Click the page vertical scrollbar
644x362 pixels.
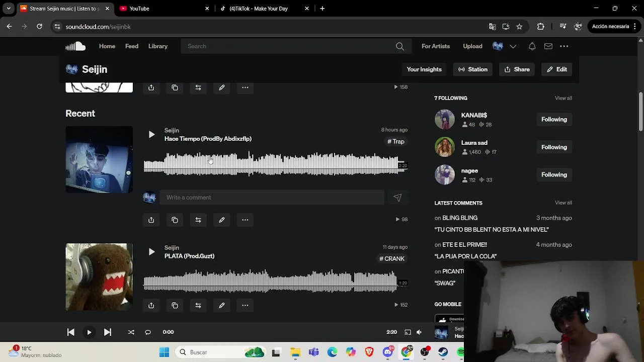coord(640,111)
